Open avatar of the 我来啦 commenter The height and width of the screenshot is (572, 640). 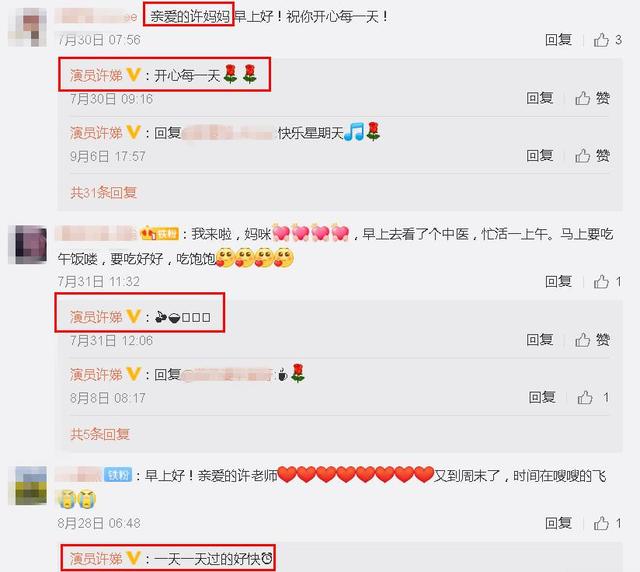(x=27, y=245)
